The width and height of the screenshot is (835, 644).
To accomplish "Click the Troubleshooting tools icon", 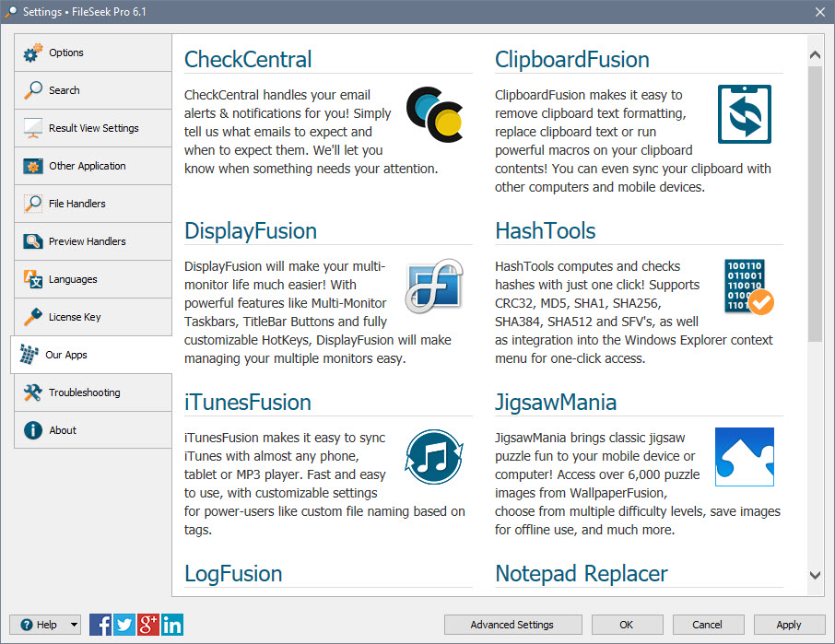I will pos(33,392).
